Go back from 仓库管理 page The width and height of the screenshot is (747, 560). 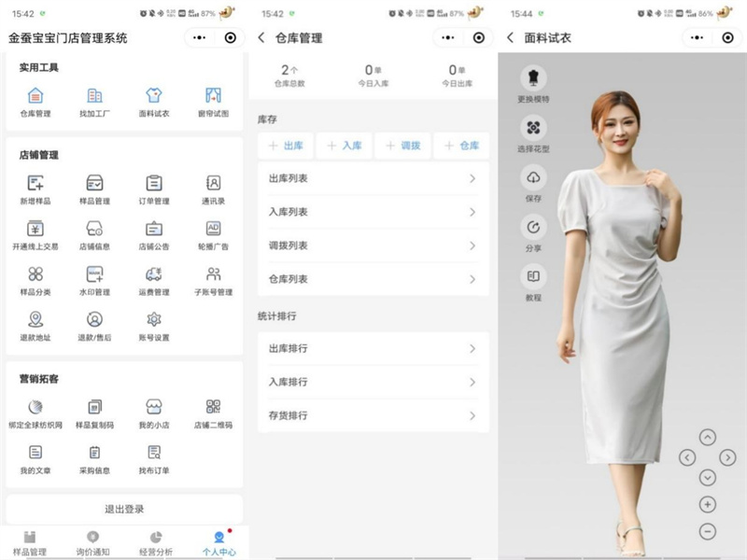click(x=261, y=38)
